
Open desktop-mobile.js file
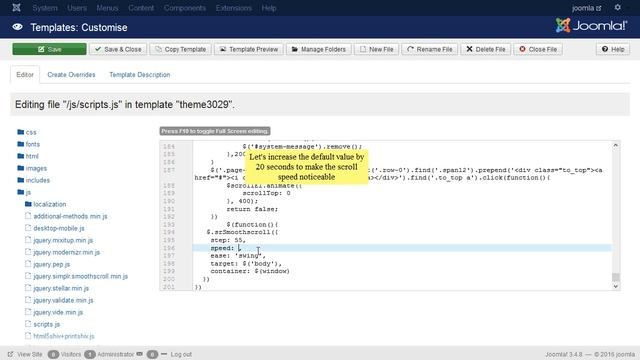click(59, 228)
